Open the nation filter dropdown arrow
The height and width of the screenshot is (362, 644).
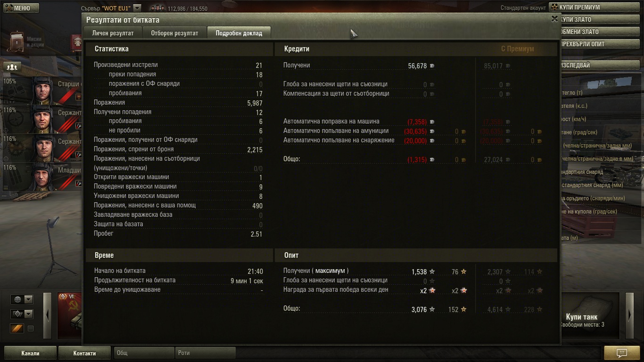28,299
